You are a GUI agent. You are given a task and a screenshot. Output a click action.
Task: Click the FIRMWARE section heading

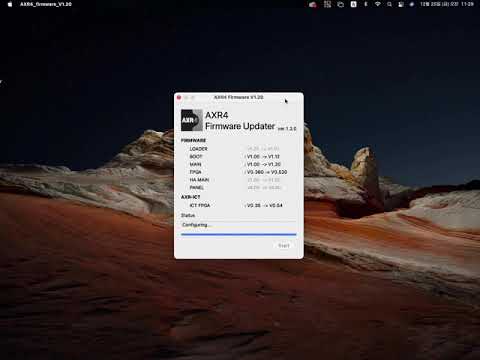point(193,140)
